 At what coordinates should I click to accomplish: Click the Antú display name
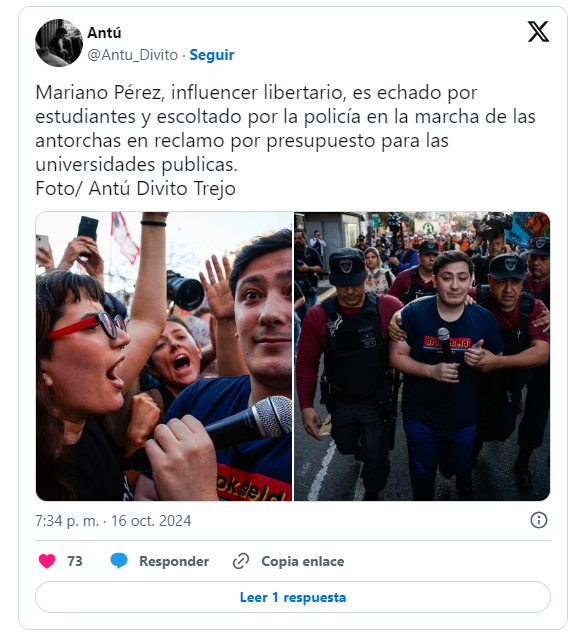(104, 33)
